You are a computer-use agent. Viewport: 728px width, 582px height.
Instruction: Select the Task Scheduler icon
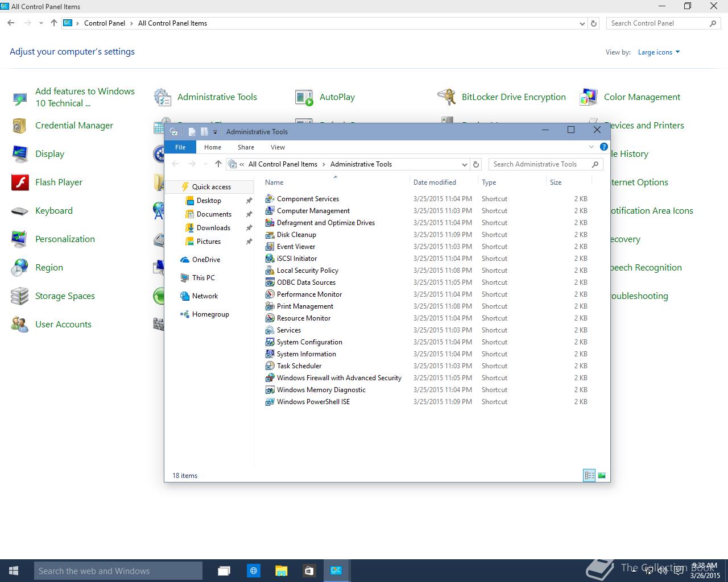click(x=270, y=366)
